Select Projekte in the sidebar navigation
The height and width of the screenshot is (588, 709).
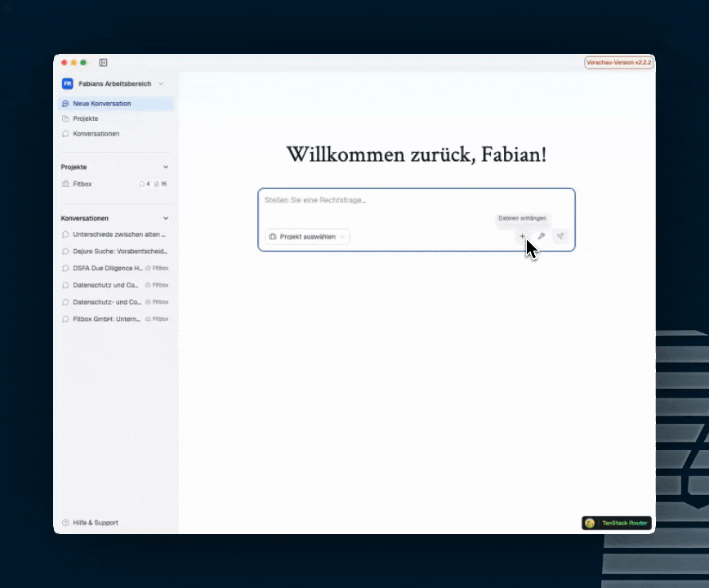click(x=85, y=118)
